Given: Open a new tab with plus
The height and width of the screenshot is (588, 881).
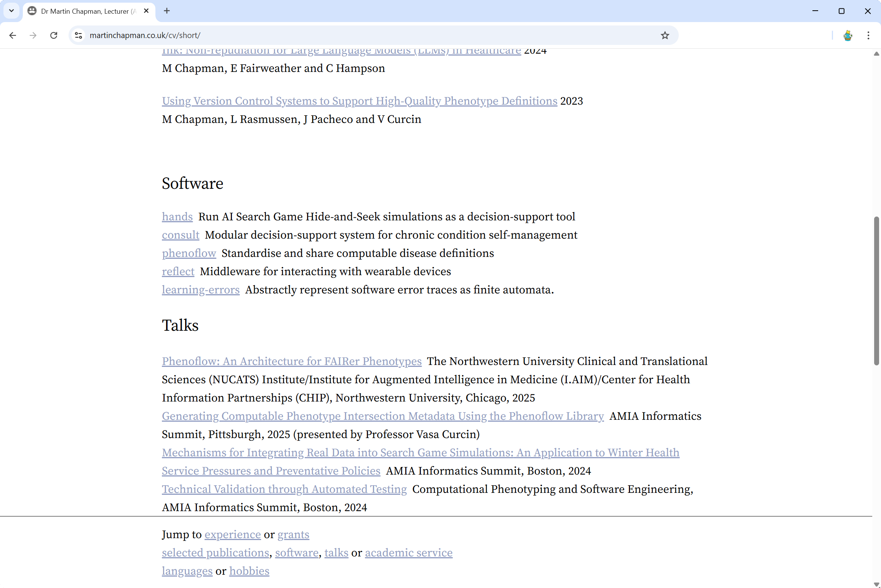Looking at the screenshot, I should 167,11.
